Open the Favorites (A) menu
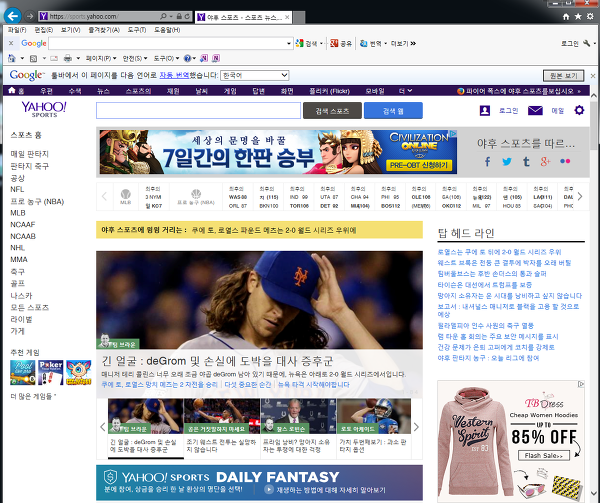Viewport: 600px width, 503px height. point(104,30)
